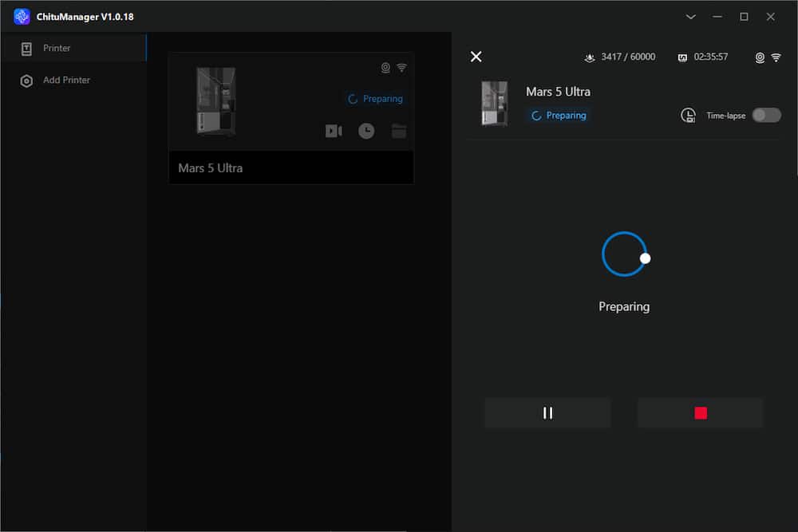Click the 02:35:57 time remaining
The width and height of the screenshot is (798, 532).
[710, 57]
